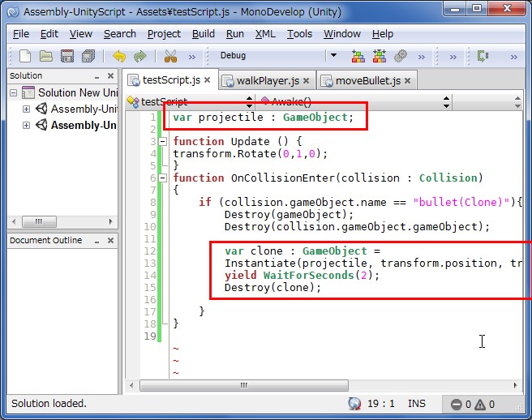The height and width of the screenshot is (420, 532).
Task: Click the Build All bricks icon
Action: click(x=358, y=56)
